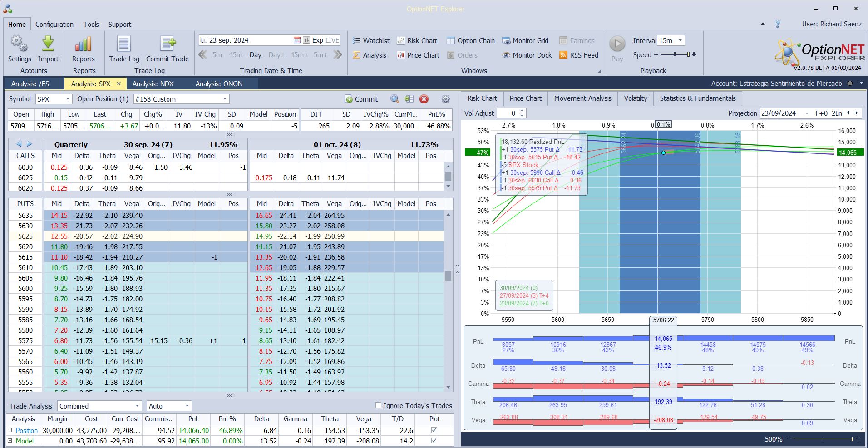The image size is (868, 448).
Task: Toggle the account status circle indicator
Action: tap(850, 84)
